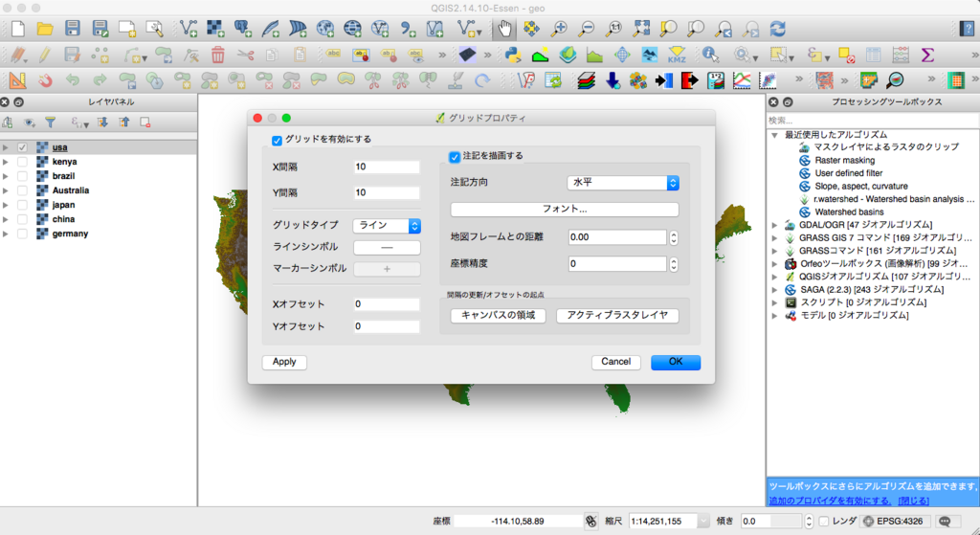Open the フォント... font button
This screenshot has height=535, width=980.
[565, 210]
